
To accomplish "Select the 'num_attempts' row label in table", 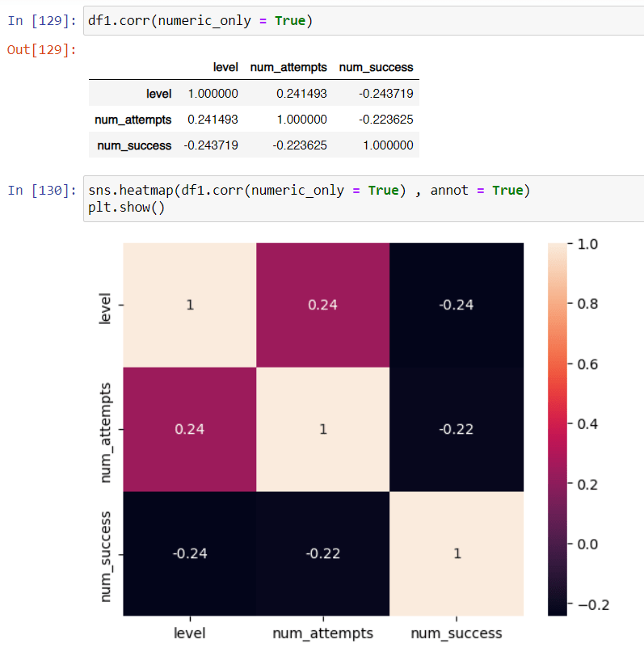I will tap(133, 120).
